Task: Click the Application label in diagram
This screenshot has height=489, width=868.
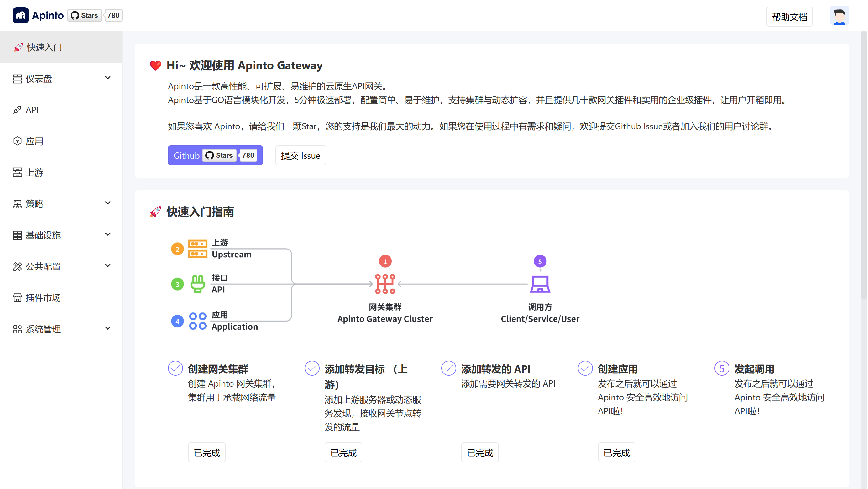Action: click(x=234, y=327)
